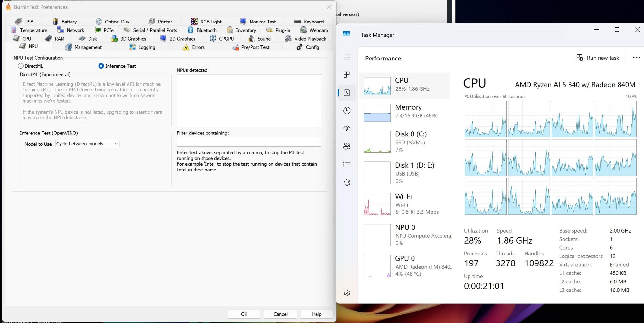
Task: Open the Performance page icon in Task Manager
Action: point(347,93)
